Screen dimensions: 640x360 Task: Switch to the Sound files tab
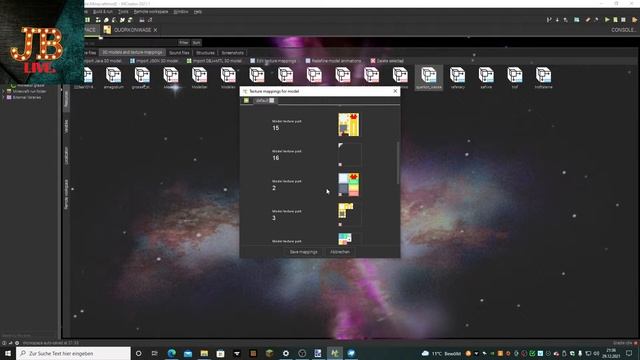pos(179,53)
